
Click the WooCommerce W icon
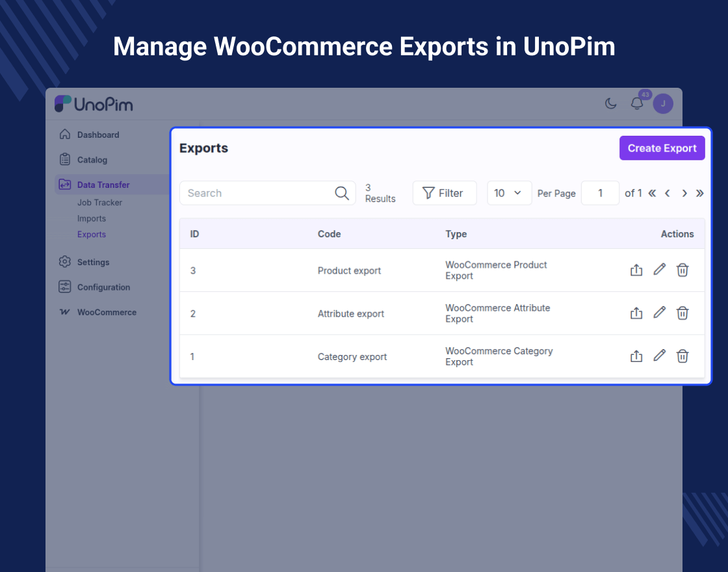(x=64, y=312)
